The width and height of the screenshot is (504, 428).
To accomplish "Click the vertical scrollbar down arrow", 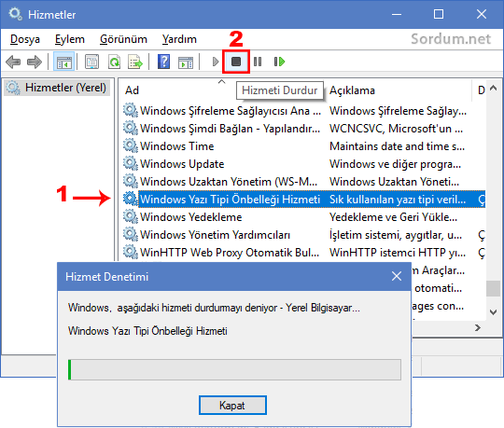I will coord(494,311).
